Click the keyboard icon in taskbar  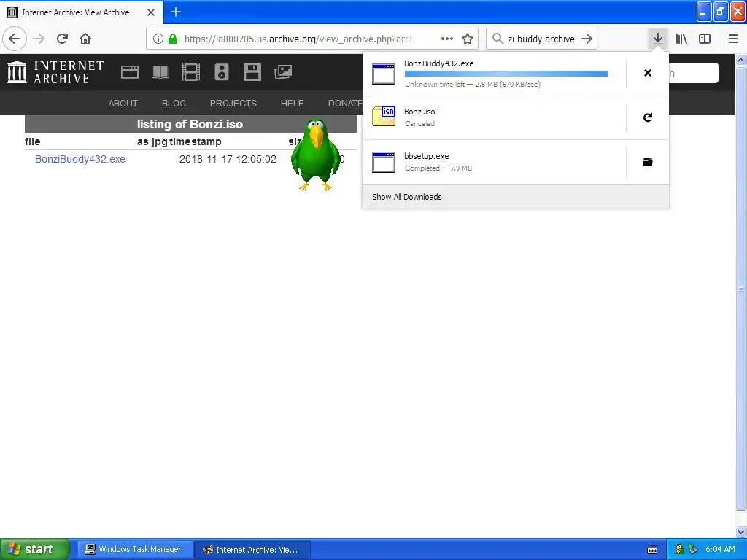click(x=652, y=550)
